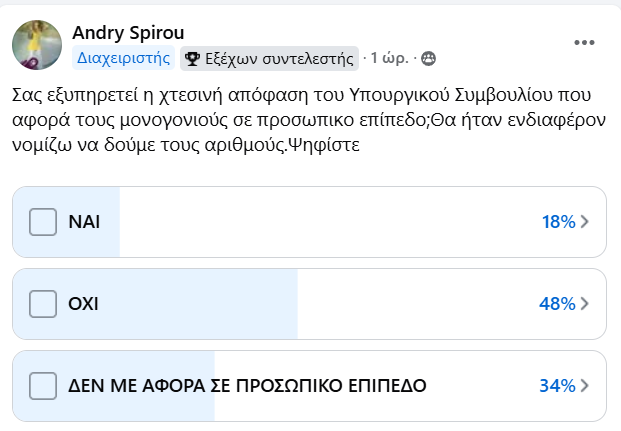Click the filled progress bar of the ΟΧΙ option

(x=155, y=304)
